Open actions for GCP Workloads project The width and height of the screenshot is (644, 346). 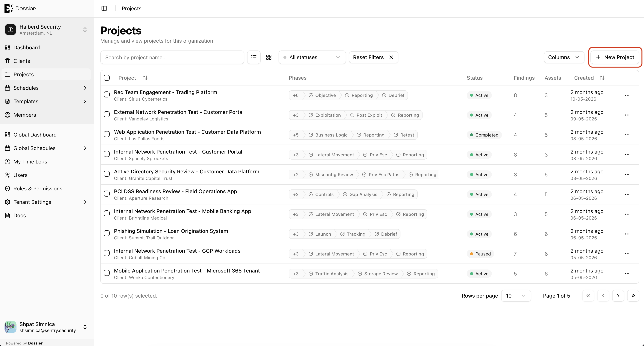[627, 254]
